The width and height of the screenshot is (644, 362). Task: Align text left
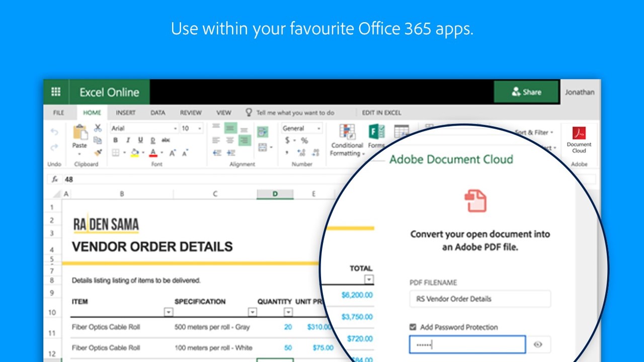pos(216,140)
